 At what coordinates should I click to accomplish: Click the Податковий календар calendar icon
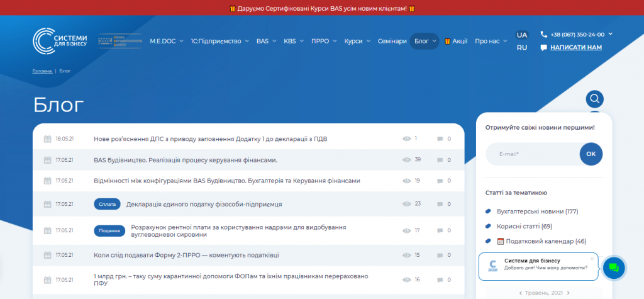tap(500, 241)
